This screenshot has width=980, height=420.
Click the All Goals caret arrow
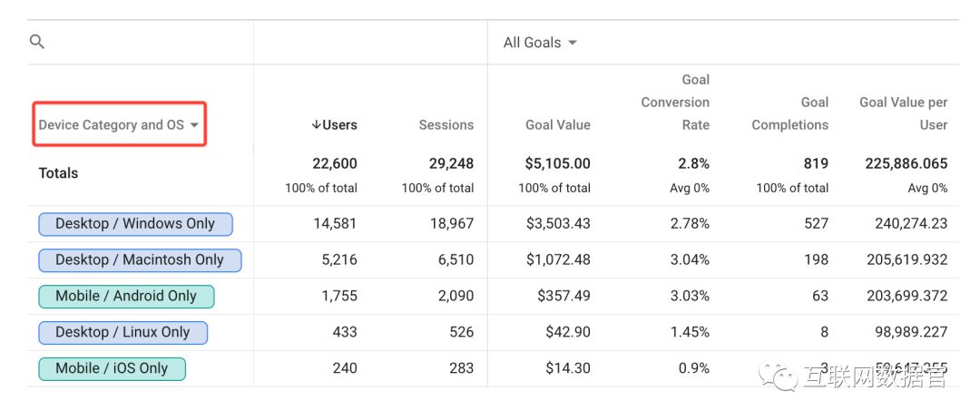point(573,43)
